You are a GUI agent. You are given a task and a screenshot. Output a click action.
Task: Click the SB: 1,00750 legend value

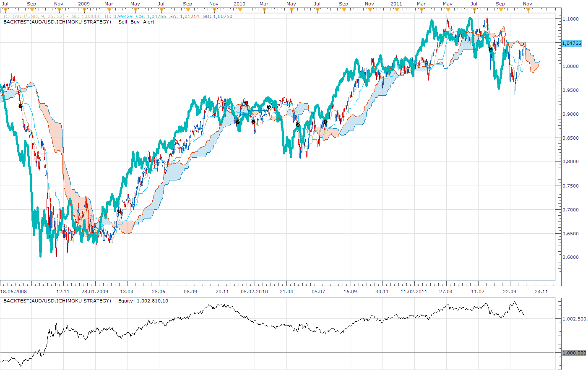coord(217,16)
